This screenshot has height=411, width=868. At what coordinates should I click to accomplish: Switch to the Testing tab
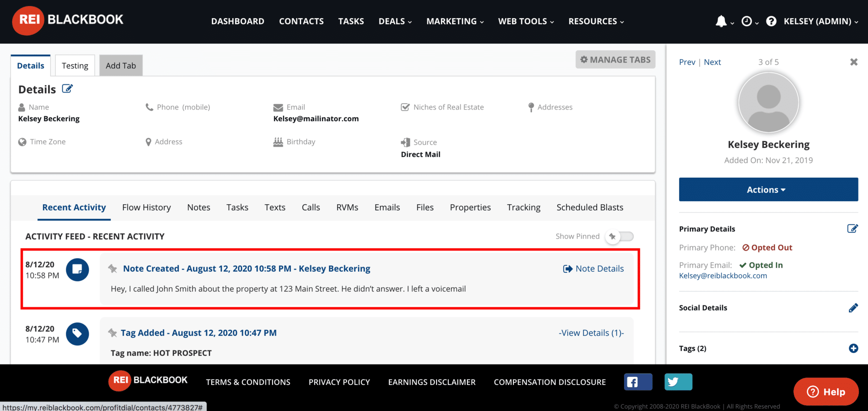pyautogui.click(x=75, y=66)
